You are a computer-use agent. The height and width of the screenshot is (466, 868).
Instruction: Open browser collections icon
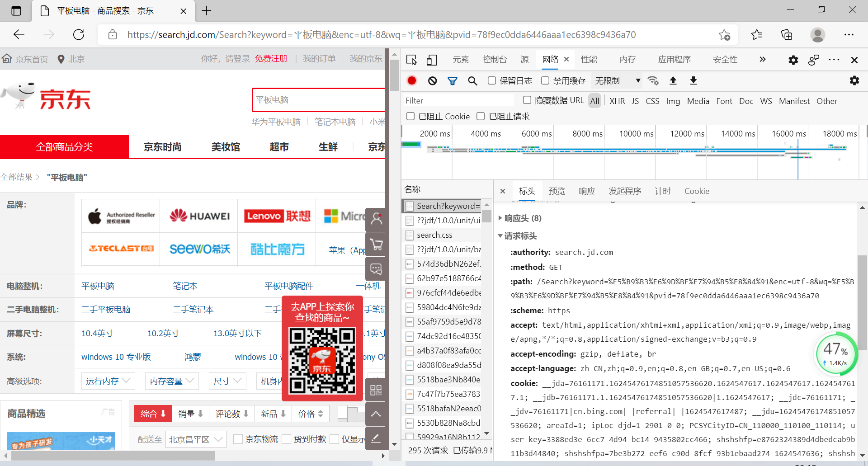pyautogui.click(x=787, y=35)
